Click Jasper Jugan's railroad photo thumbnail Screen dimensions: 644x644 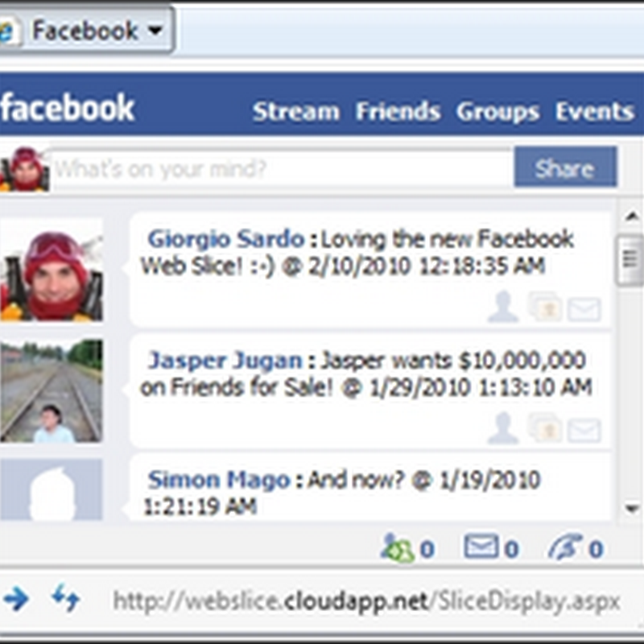click(52, 390)
